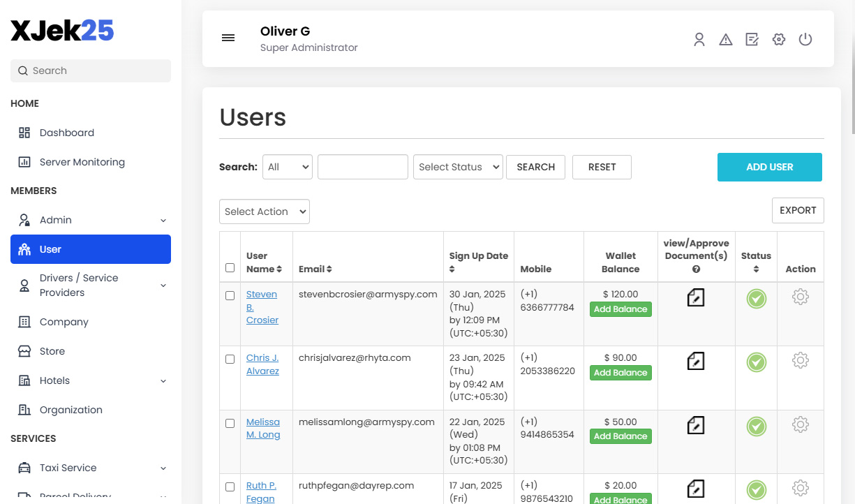Screen dimensions: 855x504
Task: Tick the select-all checkbox in the table header
Action: point(230,267)
